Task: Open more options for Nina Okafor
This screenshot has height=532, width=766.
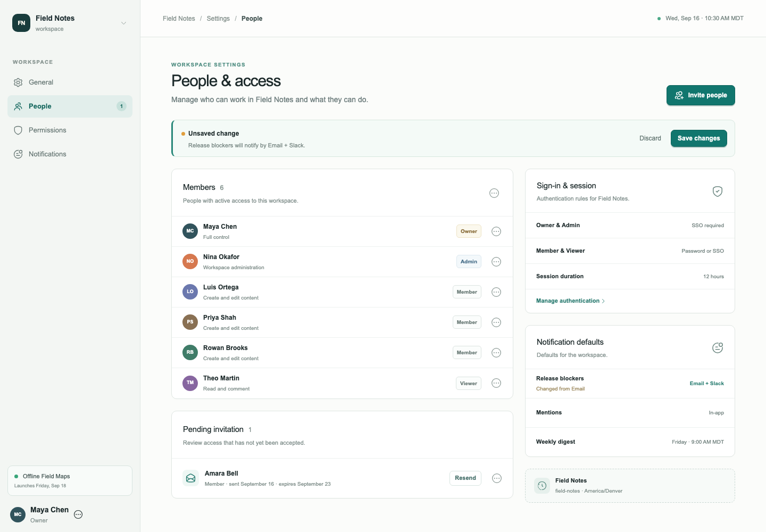Action: click(x=496, y=262)
